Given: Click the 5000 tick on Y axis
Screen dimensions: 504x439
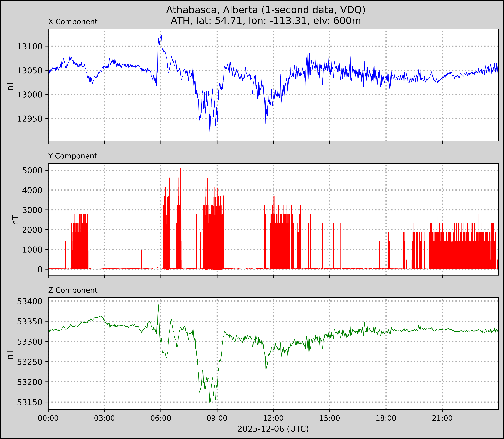Looking at the screenshot, I should coord(32,171).
